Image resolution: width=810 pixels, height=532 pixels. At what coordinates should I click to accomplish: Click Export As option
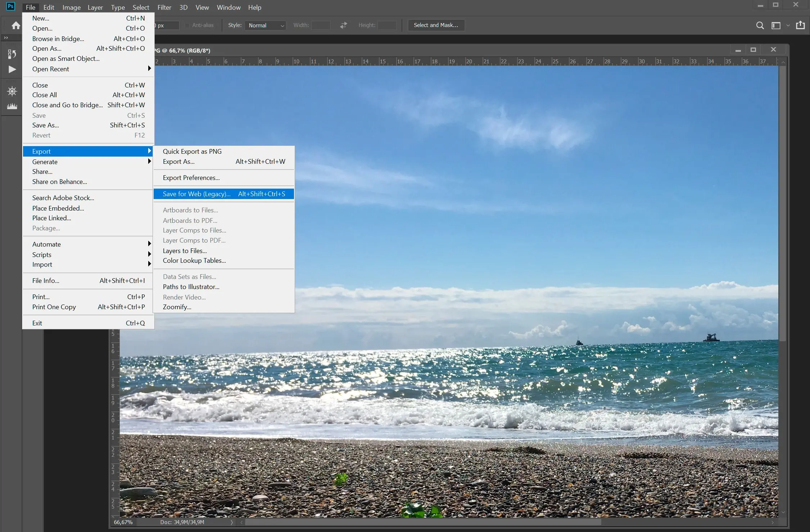(178, 162)
